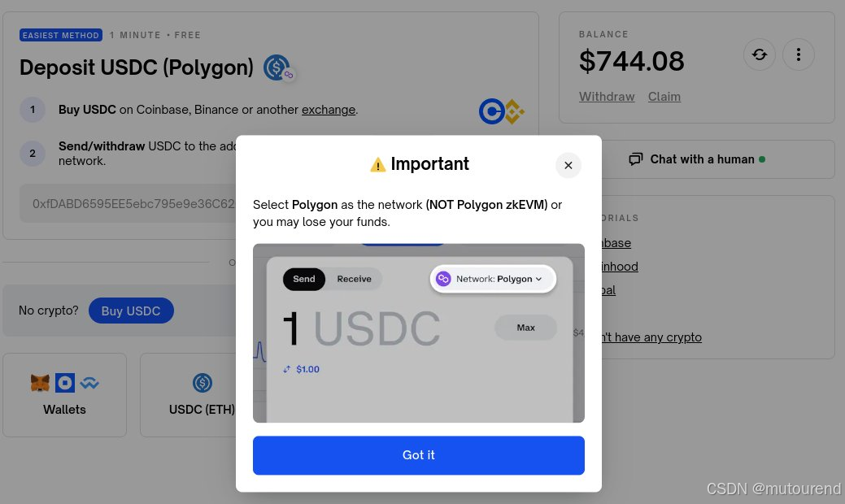Open Chat with a human
Image resolution: width=845 pixels, height=504 pixels.
(696, 159)
